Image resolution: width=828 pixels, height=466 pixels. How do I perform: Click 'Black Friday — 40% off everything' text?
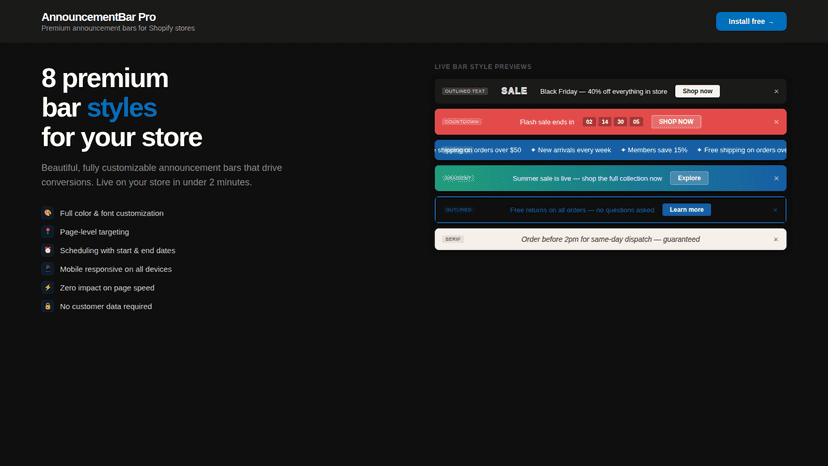point(604,91)
